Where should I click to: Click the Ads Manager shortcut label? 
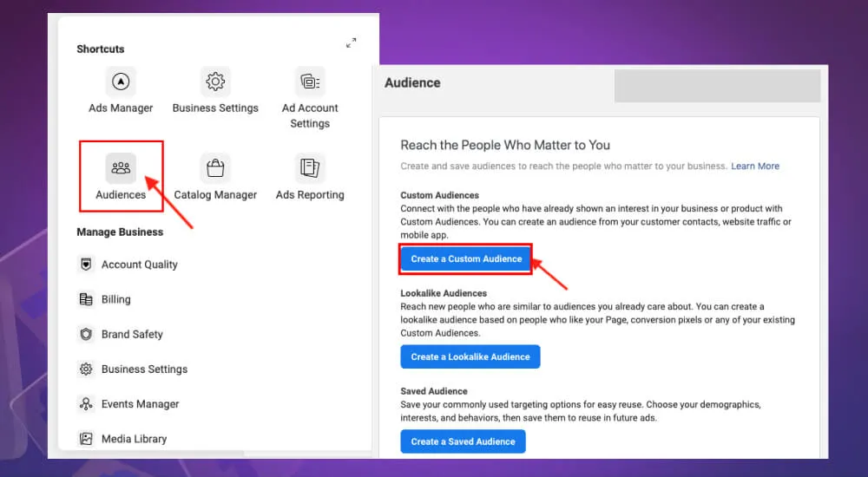[x=121, y=108]
